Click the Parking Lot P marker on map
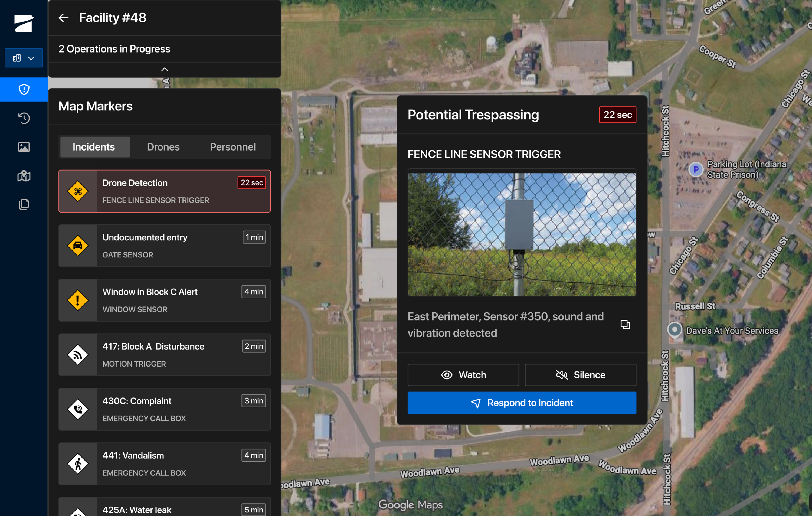Image resolution: width=812 pixels, height=516 pixels. [696, 169]
